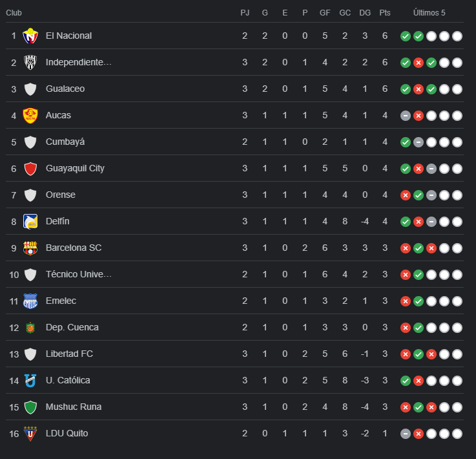476x459 pixels.
Task: Click El Nacional's first green win indicator
Action: [405, 36]
